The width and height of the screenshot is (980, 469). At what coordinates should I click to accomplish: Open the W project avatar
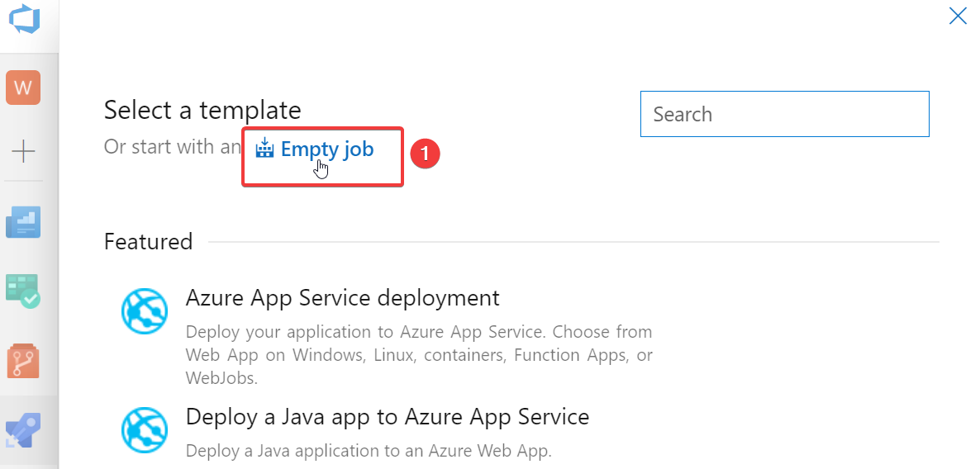point(23,87)
